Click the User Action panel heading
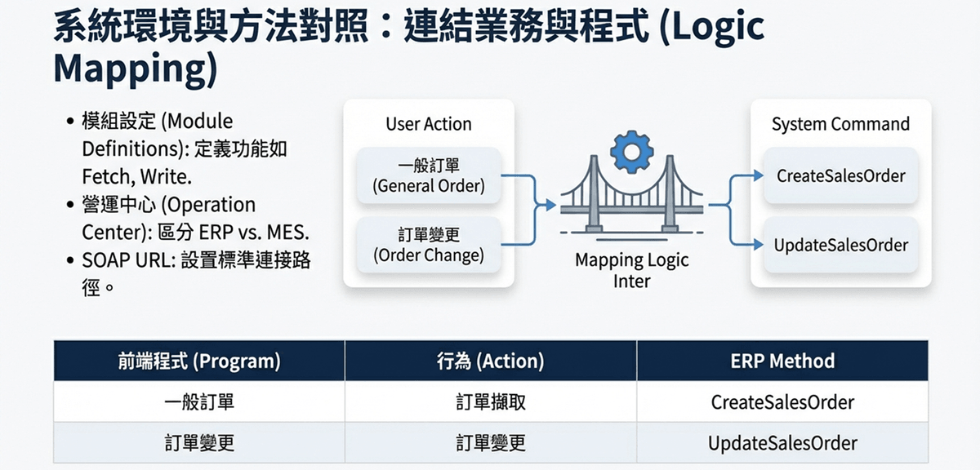This screenshot has height=470, width=980. tap(429, 124)
